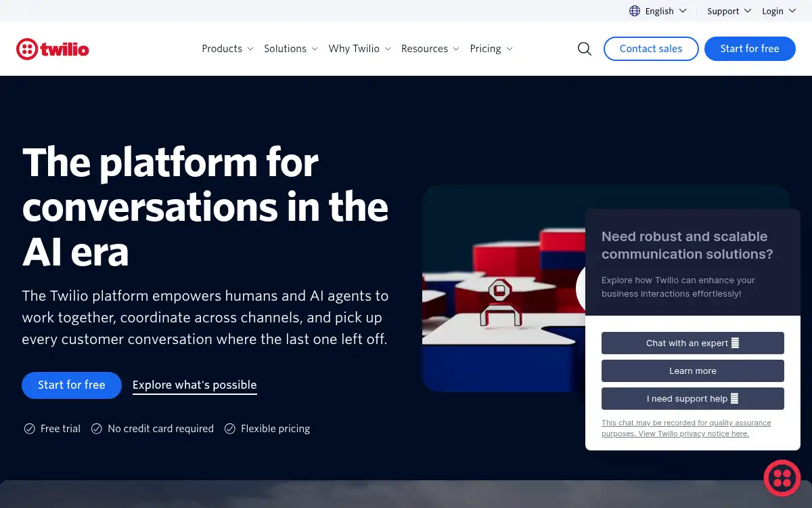Click the "Flexible pricing" text
Viewport: 812px width, 508px height.
pos(275,429)
